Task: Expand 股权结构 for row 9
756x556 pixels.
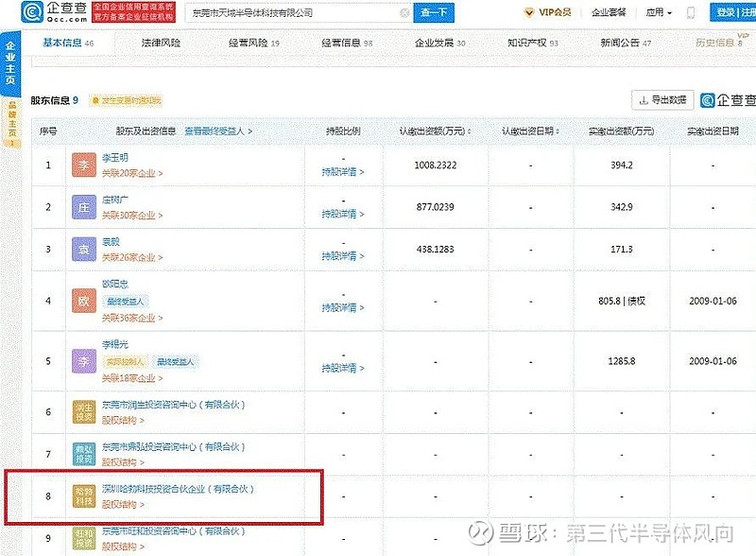Action: tap(123, 547)
